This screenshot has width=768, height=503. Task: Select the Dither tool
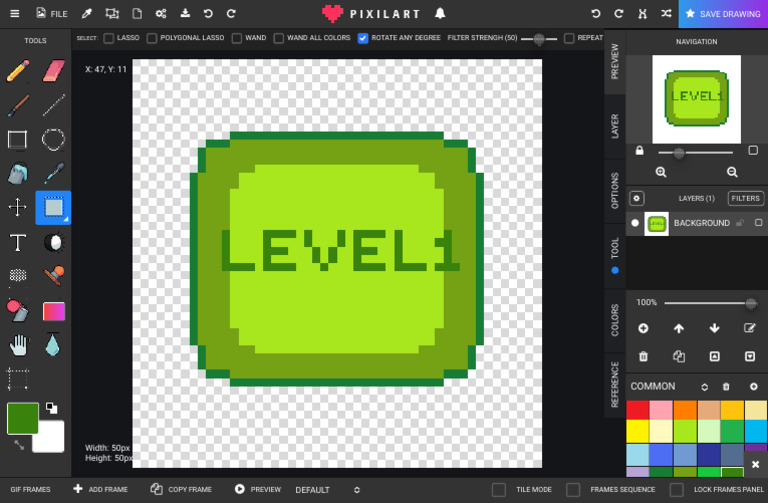pos(18,276)
